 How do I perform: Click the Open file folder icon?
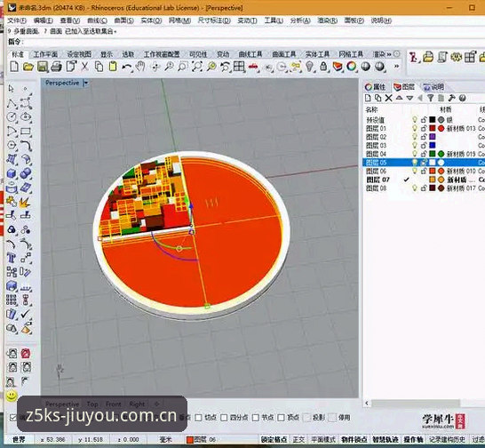pos(28,67)
